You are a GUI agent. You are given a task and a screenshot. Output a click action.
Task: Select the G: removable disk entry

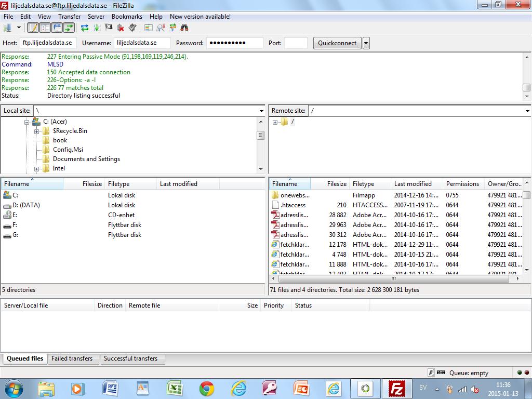click(15, 234)
